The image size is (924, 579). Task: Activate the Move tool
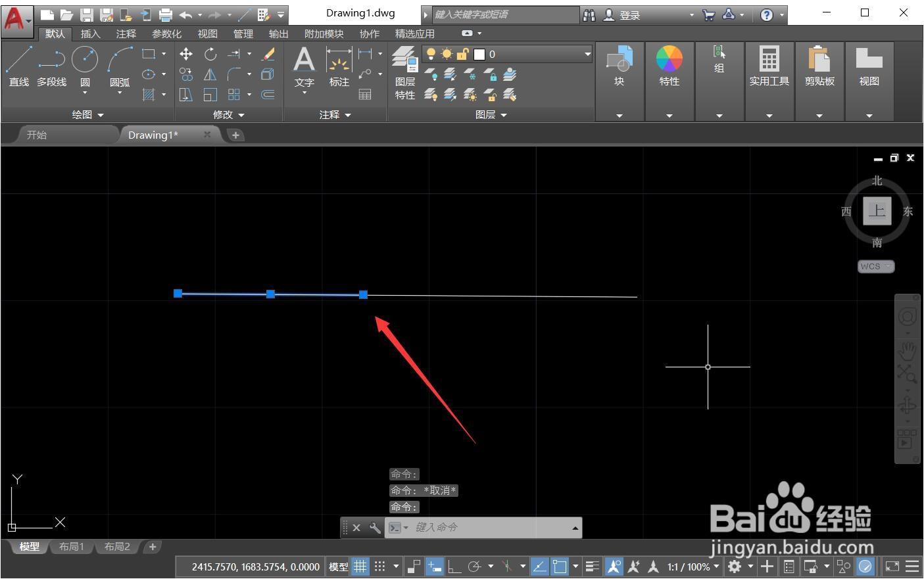point(186,54)
